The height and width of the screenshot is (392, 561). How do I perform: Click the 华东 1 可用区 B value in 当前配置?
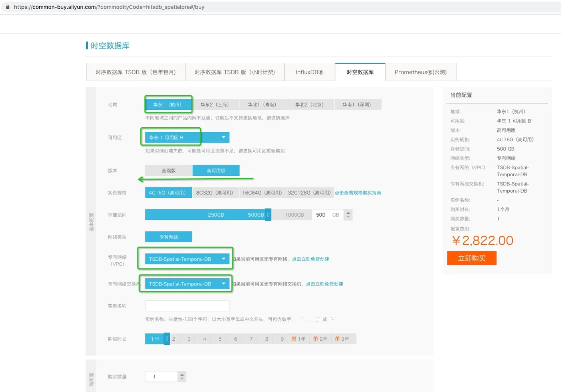[x=514, y=121]
